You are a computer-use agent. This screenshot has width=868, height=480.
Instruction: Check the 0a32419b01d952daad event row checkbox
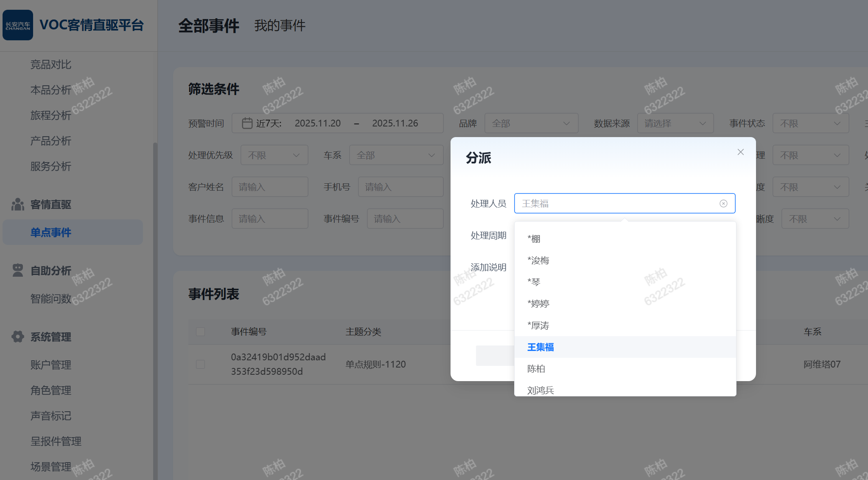[201, 364]
